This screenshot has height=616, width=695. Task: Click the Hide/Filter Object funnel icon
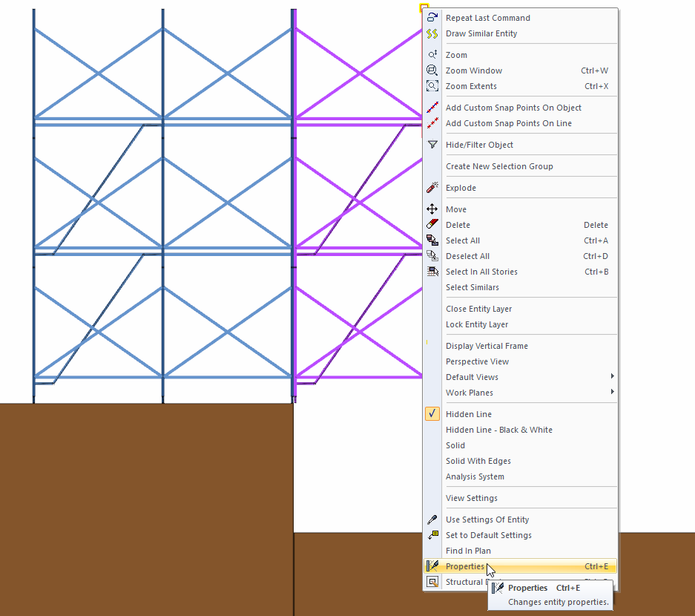tap(432, 145)
